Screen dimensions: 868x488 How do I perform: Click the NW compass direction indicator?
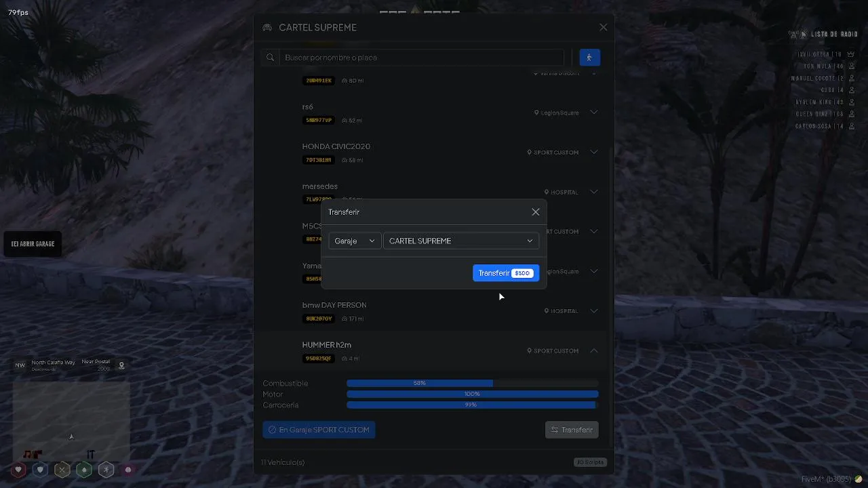point(20,365)
